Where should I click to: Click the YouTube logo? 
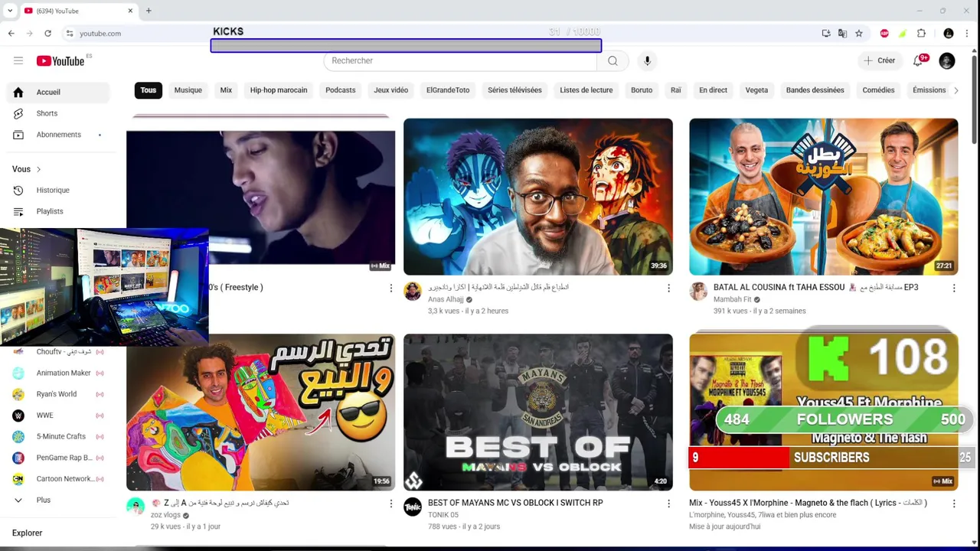[60, 61]
